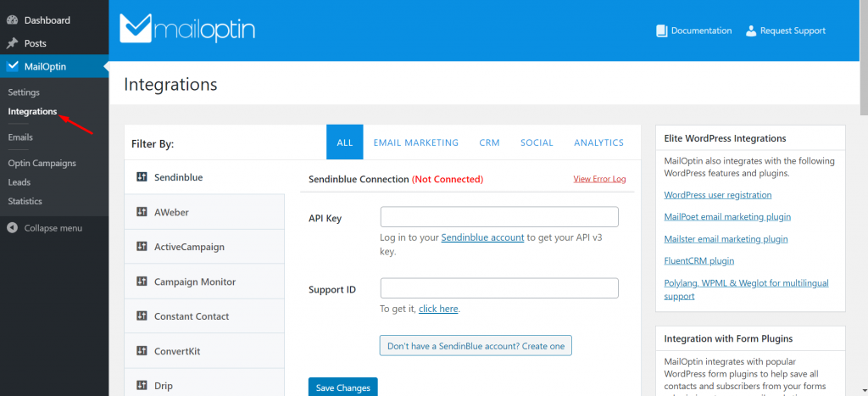Click the Posts pushpin icon
868x396 pixels.
[12, 43]
